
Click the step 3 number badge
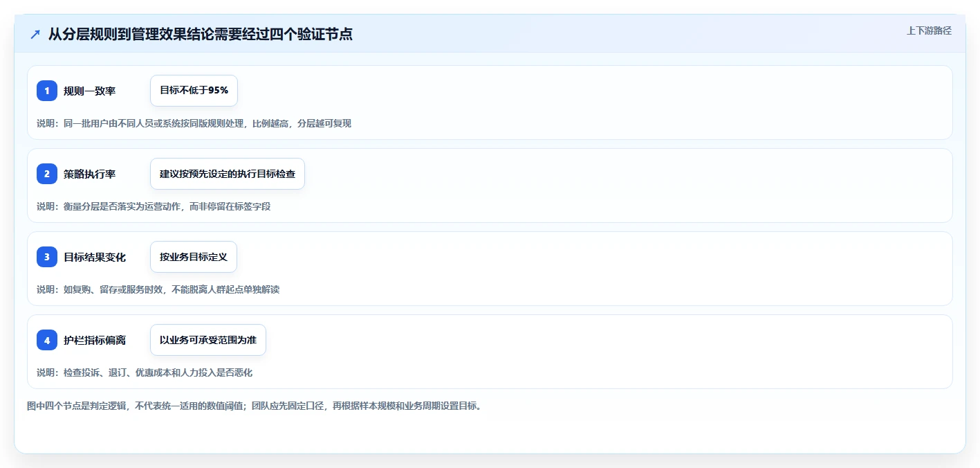pyautogui.click(x=47, y=257)
